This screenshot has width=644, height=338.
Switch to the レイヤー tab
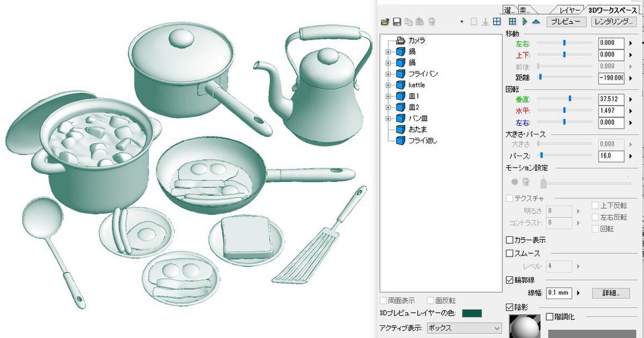click(x=569, y=10)
